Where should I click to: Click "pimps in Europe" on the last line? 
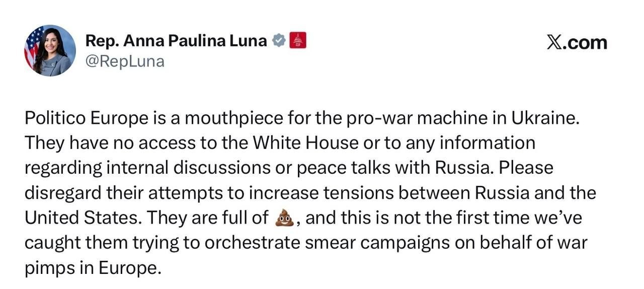coord(93,268)
